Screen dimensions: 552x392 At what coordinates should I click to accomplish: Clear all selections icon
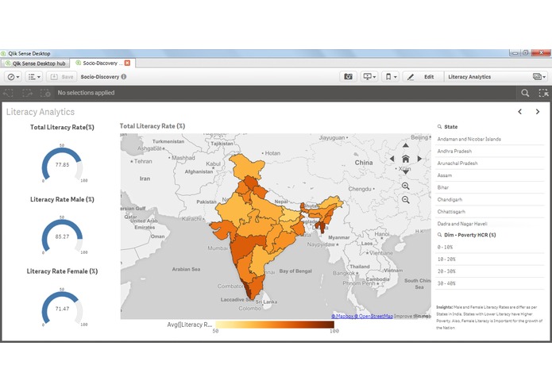click(x=45, y=93)
